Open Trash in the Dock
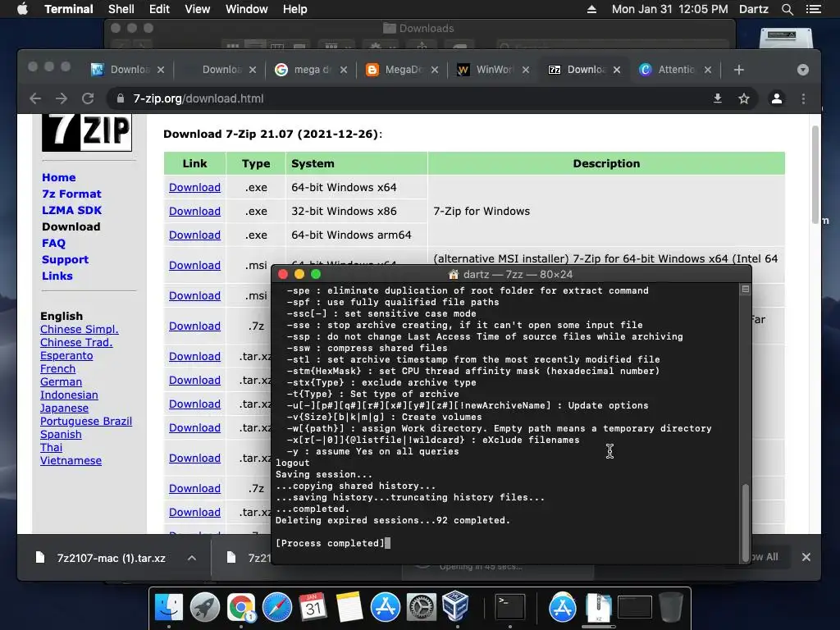 pyautogui.click(x=670, y=607)
